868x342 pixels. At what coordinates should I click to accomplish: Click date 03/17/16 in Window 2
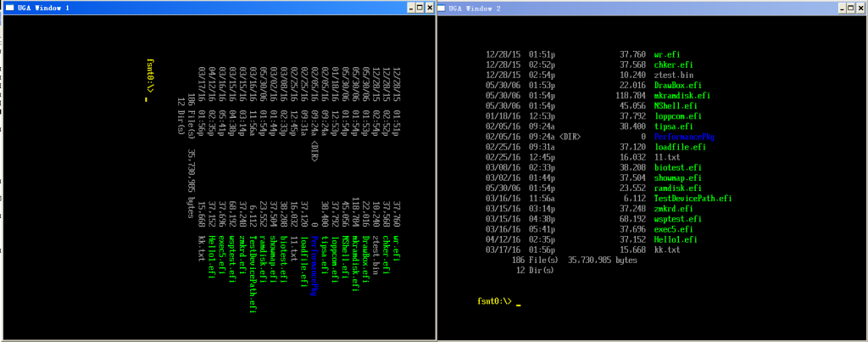coord(503,249)
